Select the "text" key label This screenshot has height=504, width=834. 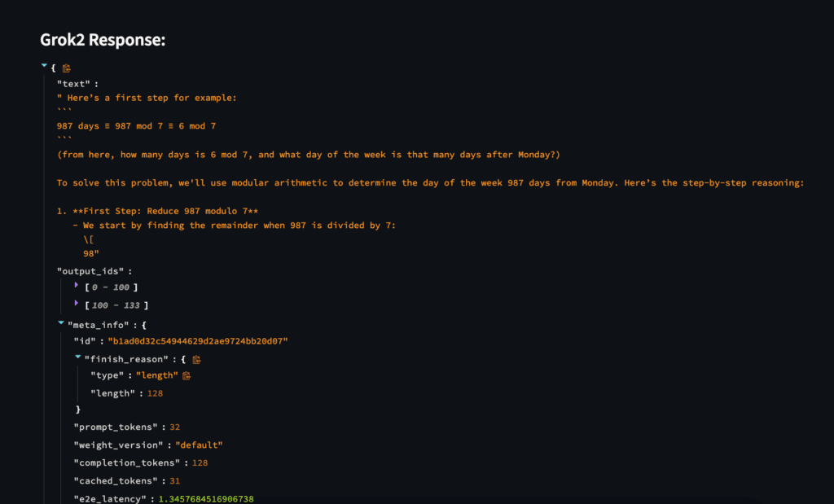[73, 84]
